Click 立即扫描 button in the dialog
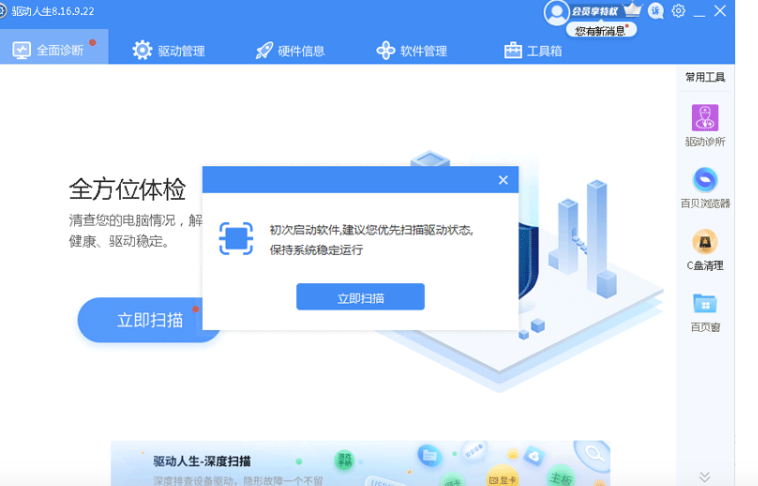758x486 pixels. [360, 298]
